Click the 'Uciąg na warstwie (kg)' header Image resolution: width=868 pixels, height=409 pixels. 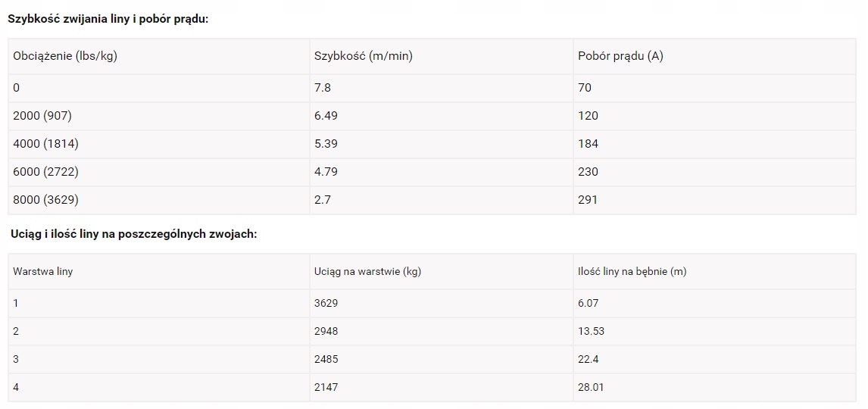[367, 271]
